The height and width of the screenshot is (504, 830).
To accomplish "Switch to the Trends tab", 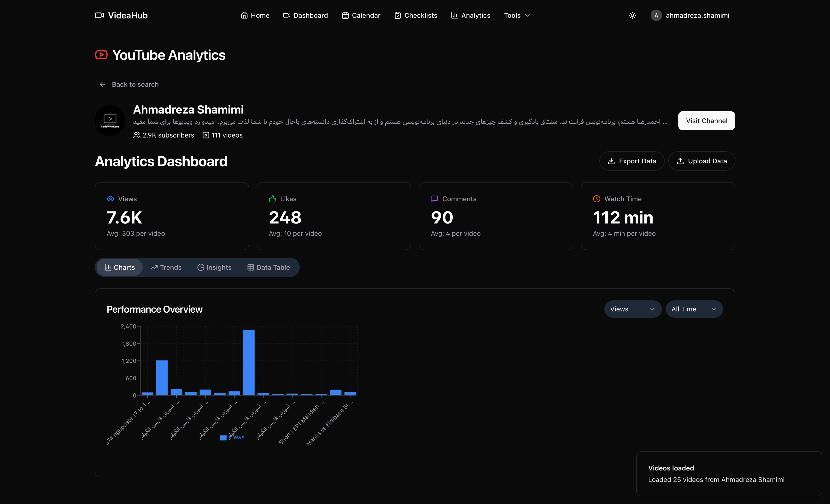I will (166, 267).
